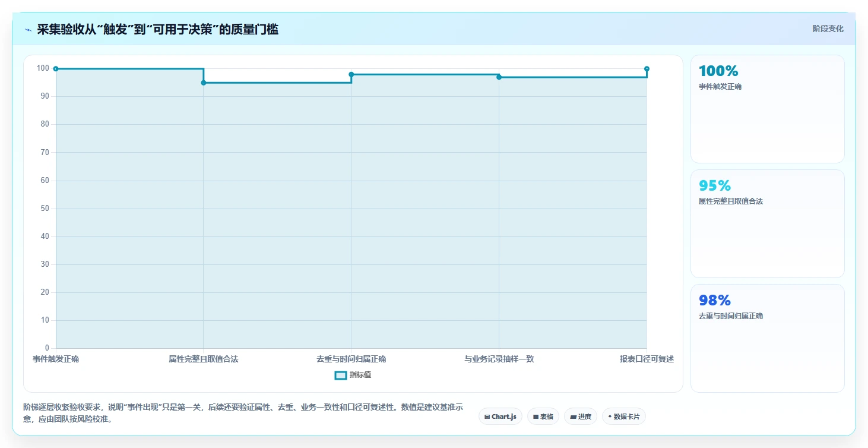The height and width of the screenshot is (448, 868).
Task: Click the data point at 去重与时间归属正确
Action: [x=351, y=74]
